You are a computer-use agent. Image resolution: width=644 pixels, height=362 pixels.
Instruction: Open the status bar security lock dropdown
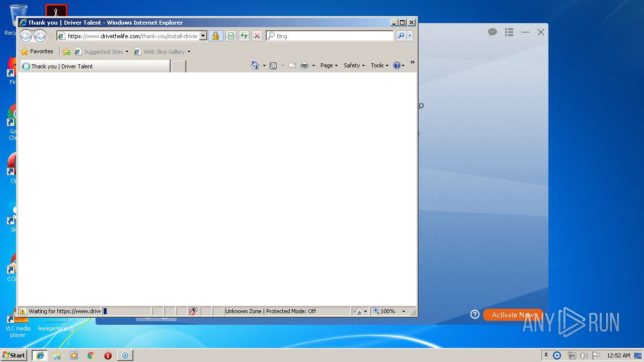360,311
